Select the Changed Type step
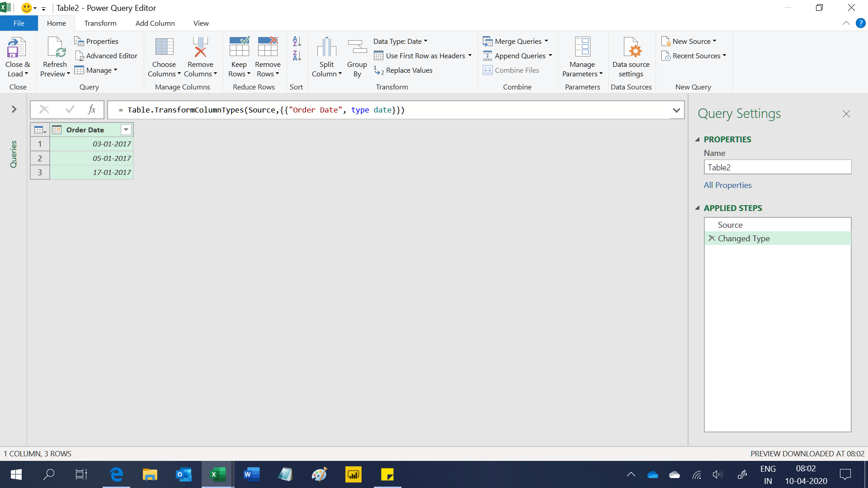 tap(778, 238)
